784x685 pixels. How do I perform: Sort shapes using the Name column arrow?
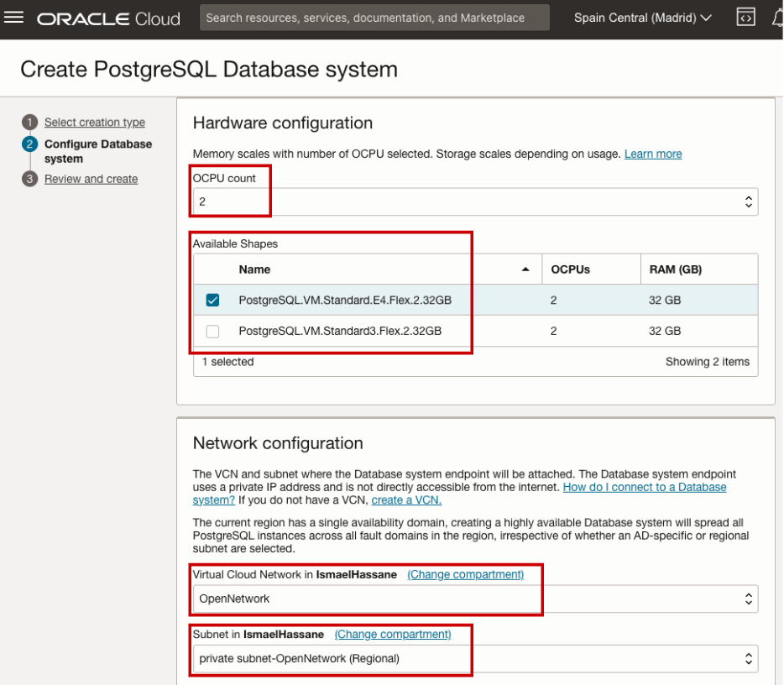pyautogui.click(x=525, y=269)
